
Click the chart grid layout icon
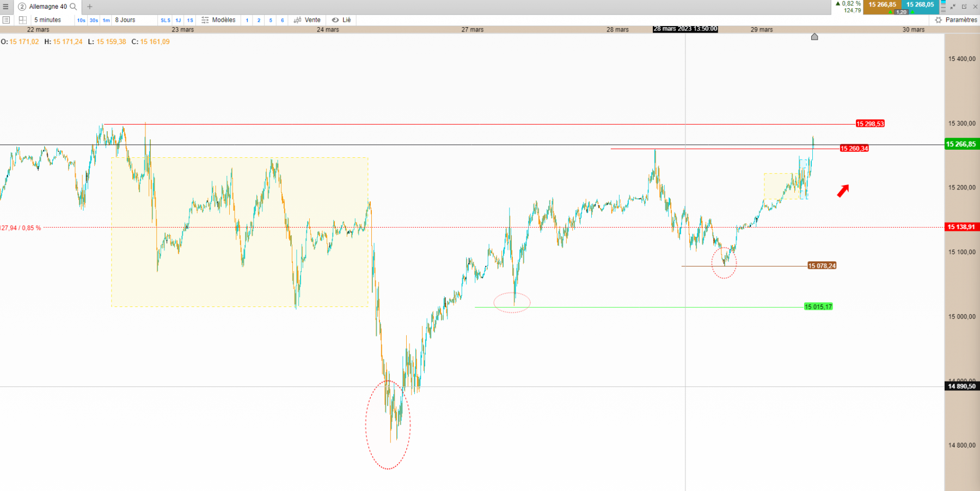tap(23, 20)
